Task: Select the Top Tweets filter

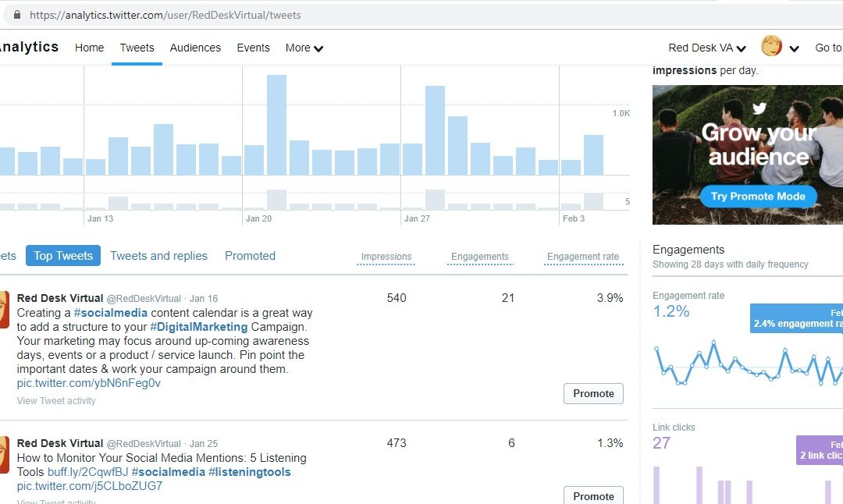Action: coord(63,256)
